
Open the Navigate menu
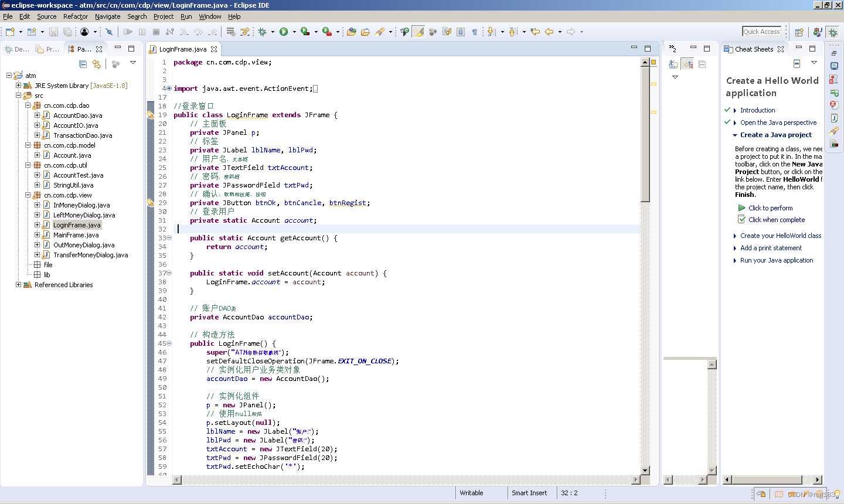108,16
